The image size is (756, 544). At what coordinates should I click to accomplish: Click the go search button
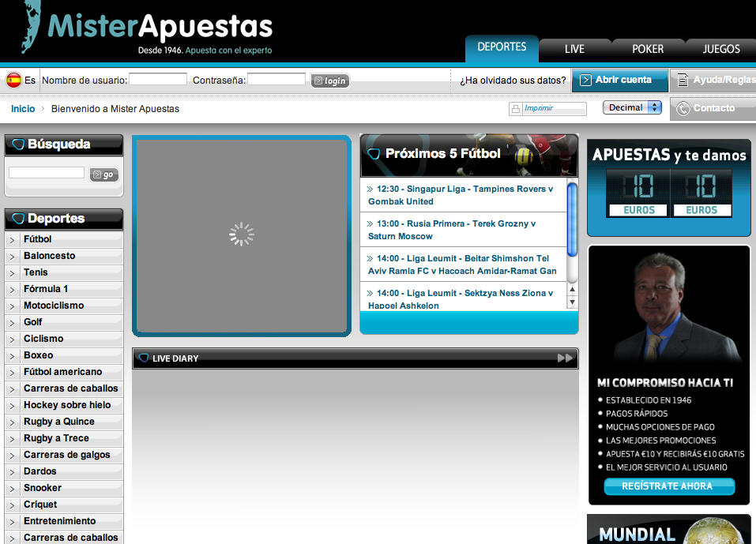(x=104, y=174)
